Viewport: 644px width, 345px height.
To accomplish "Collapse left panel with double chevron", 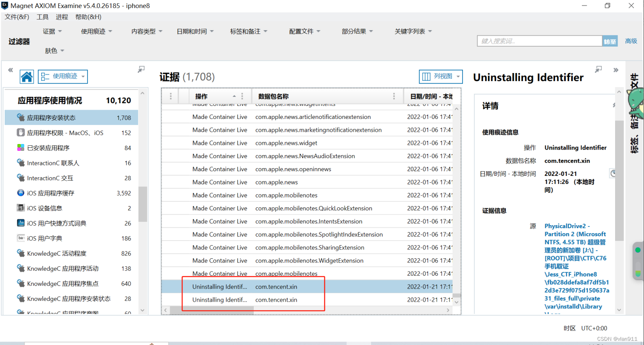I will (x=11, y=70).
